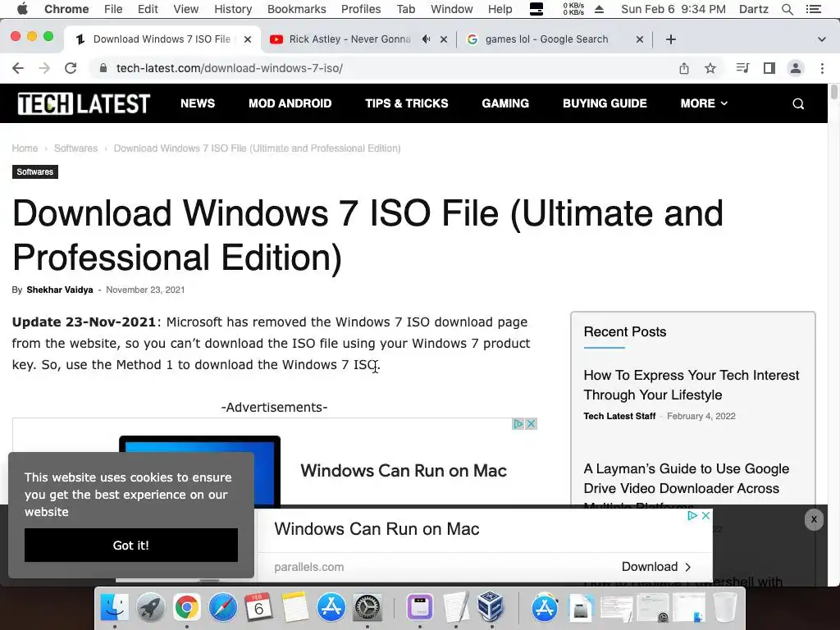Open Finder from the dock

coord(115,608)
